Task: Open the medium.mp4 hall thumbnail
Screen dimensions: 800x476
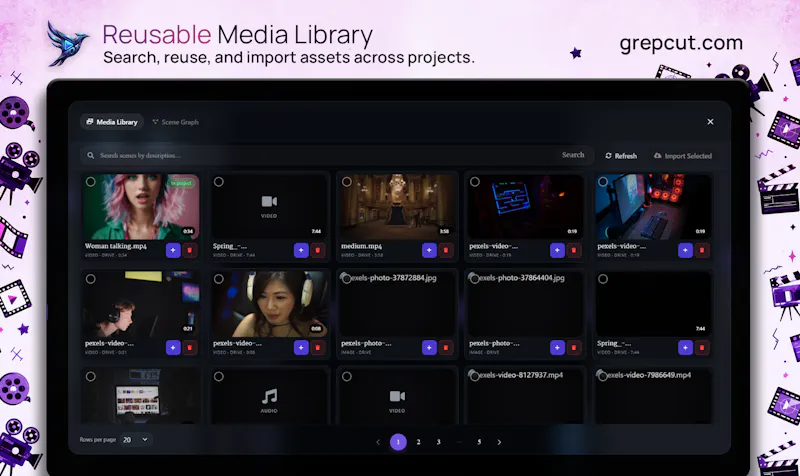Action: click(x=397, y=207)
